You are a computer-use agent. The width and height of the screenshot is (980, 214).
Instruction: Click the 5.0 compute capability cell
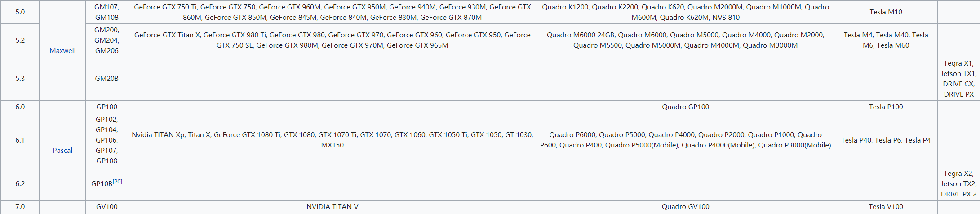(20, 12)
